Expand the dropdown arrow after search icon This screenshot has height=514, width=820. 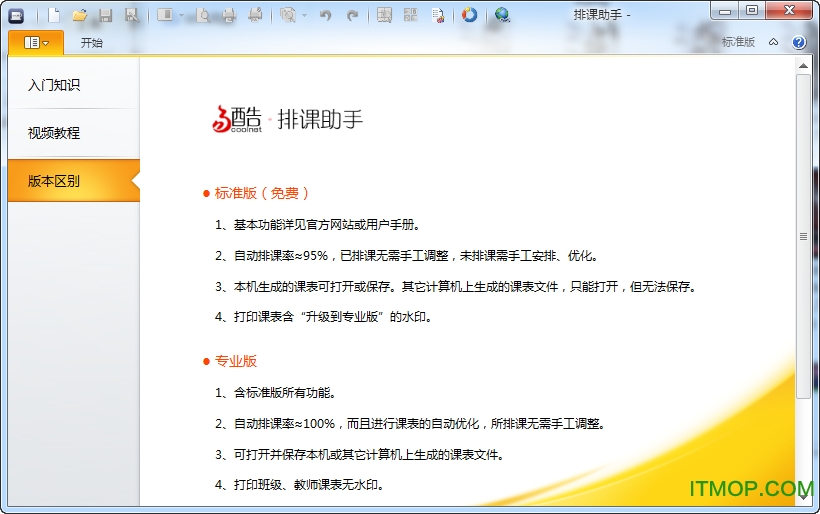click(x=304, y=16)
